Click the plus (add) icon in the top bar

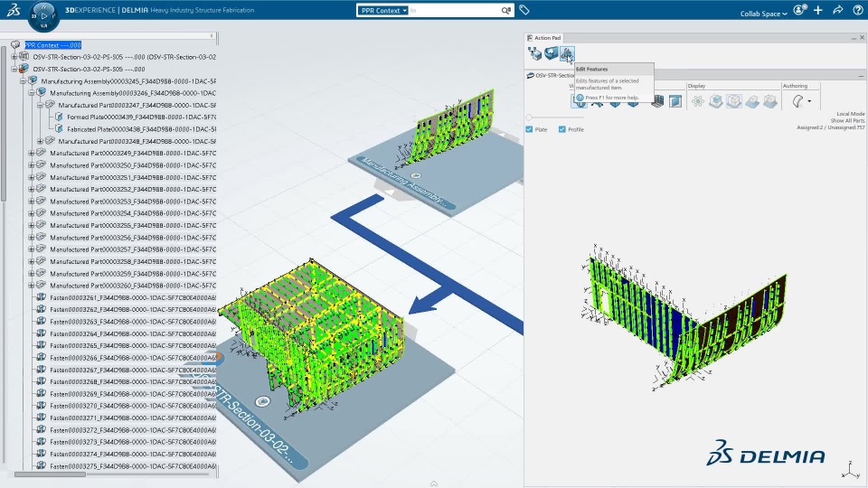click(818, 10)
